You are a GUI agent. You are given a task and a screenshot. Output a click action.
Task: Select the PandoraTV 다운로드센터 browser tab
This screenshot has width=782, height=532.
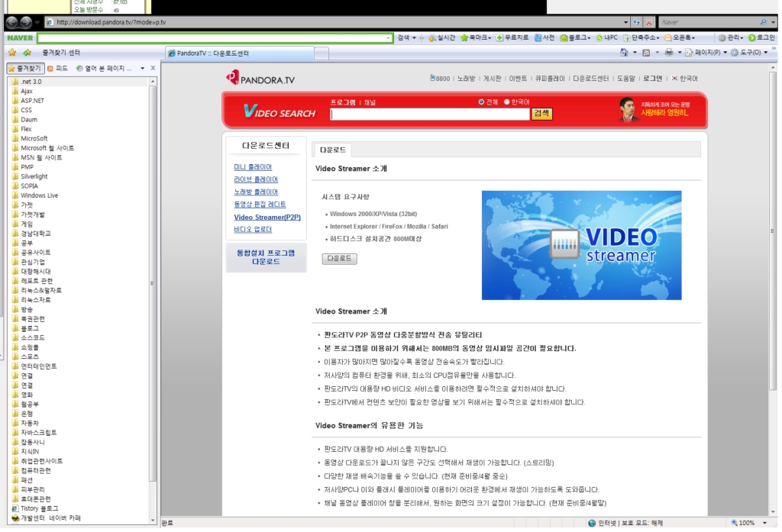pos(239,53)
